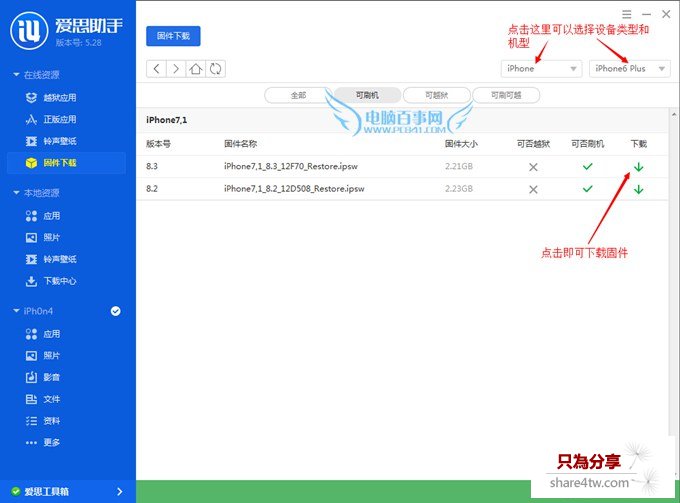Click flashable check mark for firmware 8.3
Image resolution: width=680 pixels, height=503 pixels.
[588, 167]
